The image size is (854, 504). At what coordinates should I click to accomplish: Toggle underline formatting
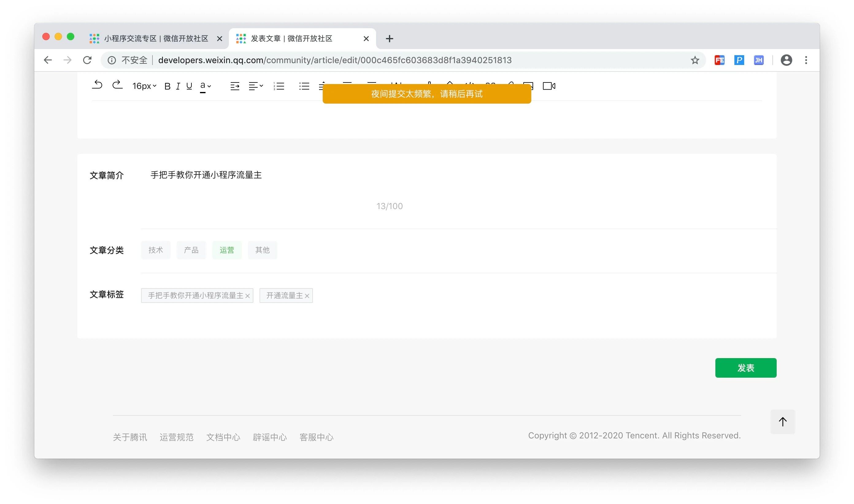click(189, 86)
